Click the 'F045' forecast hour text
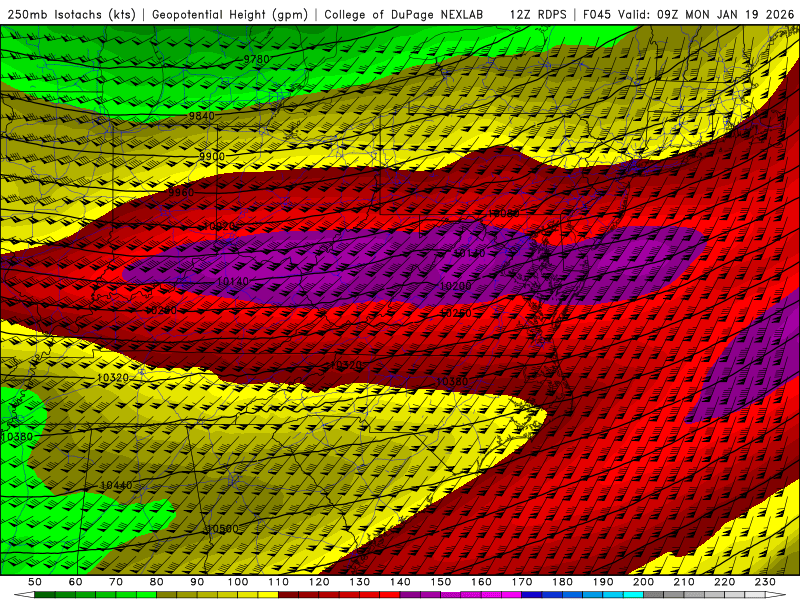800x600 pixels. click(x=597, y=15)
